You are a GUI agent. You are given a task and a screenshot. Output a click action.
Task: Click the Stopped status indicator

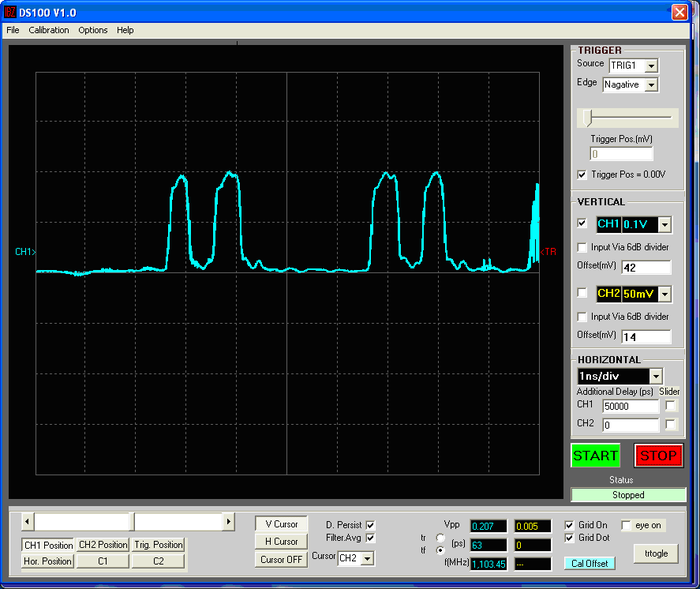[x=628, y=495]
